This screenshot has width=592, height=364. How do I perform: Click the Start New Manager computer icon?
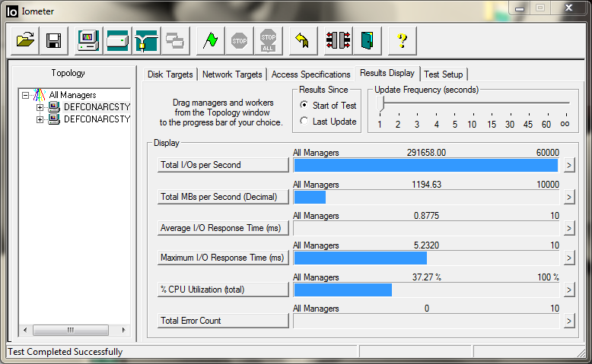click(88, 41)
